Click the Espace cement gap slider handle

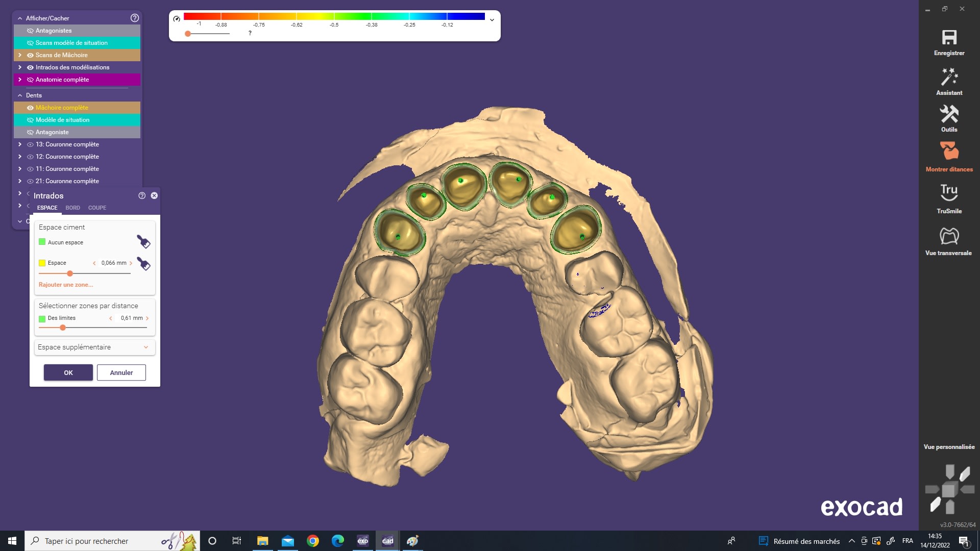coord(70,273)
